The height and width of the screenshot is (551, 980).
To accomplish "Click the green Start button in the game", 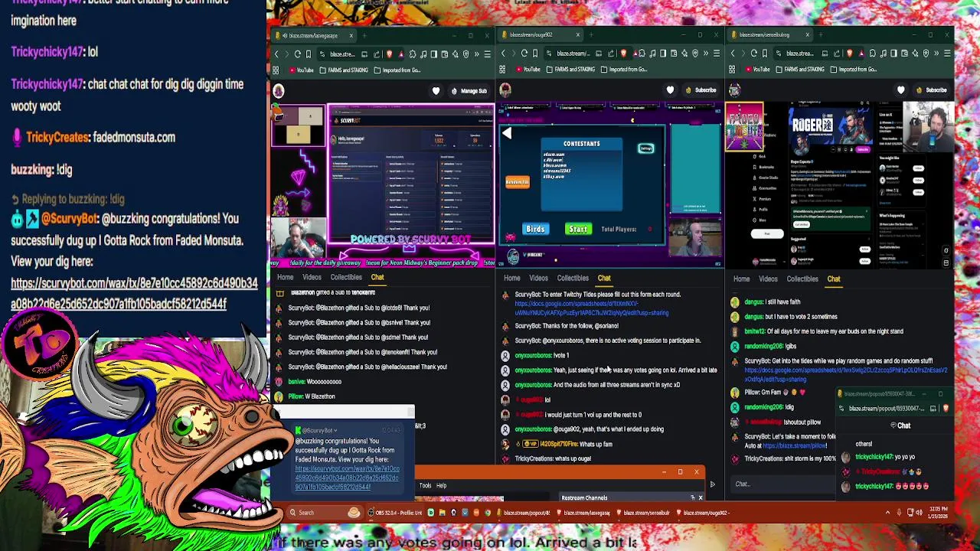I will point(578,229).
